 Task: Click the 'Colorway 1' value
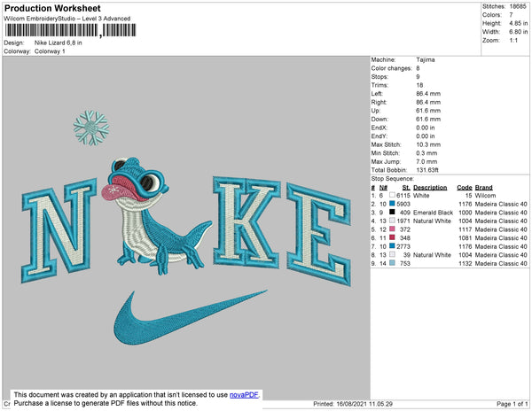coord(50,51)
